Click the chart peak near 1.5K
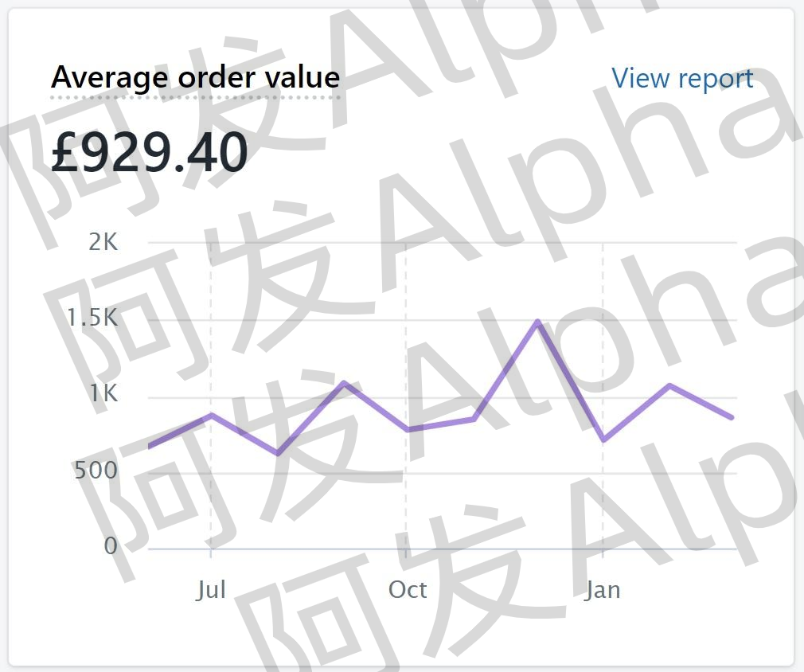Image resolution: width=804 pixels, height=672 pixels. (537, 322)
